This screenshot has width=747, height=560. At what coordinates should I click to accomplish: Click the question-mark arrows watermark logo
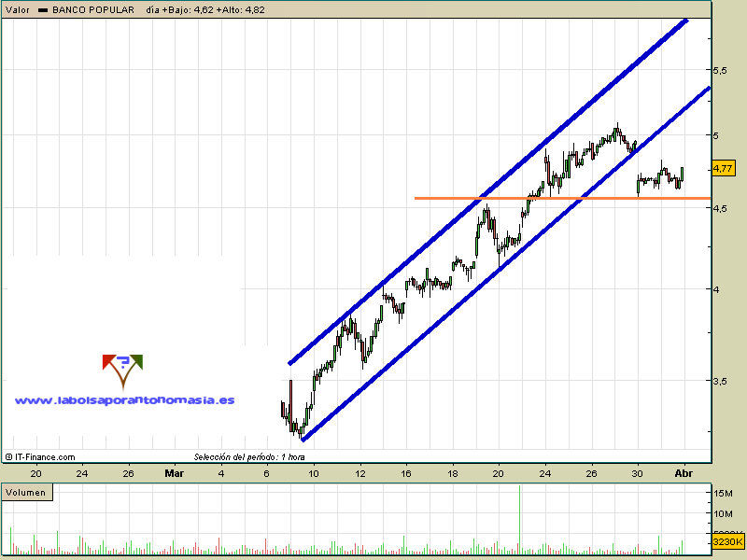pyautogui.click(x=122, y=370)
